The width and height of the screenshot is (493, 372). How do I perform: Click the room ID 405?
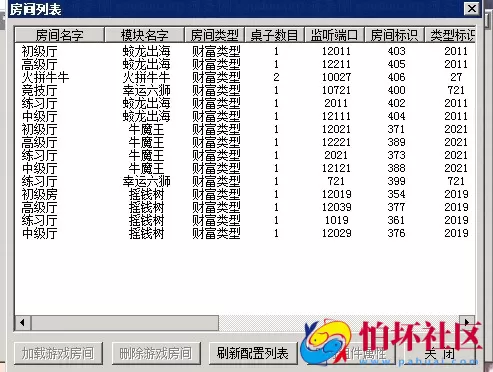396,64
